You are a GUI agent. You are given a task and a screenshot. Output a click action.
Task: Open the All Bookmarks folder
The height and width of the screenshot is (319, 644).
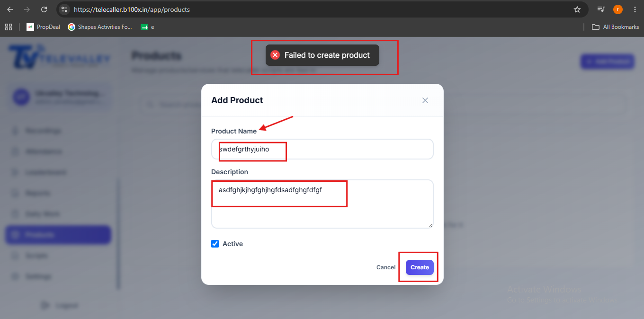click(616, 27)
